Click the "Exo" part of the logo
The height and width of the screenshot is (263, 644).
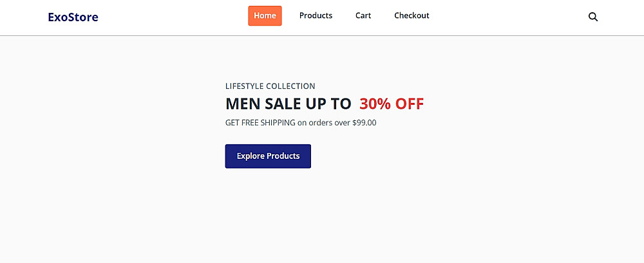point(57,17)
